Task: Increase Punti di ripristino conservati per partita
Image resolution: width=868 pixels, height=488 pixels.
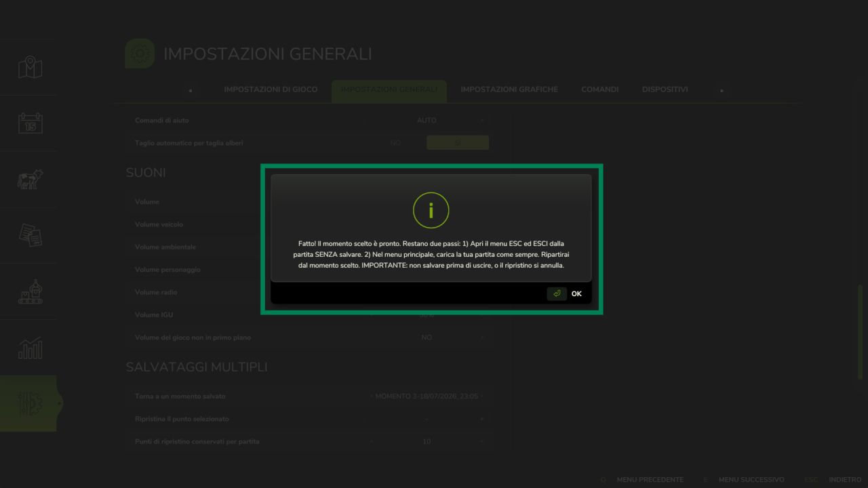Action: click(482, 441)
